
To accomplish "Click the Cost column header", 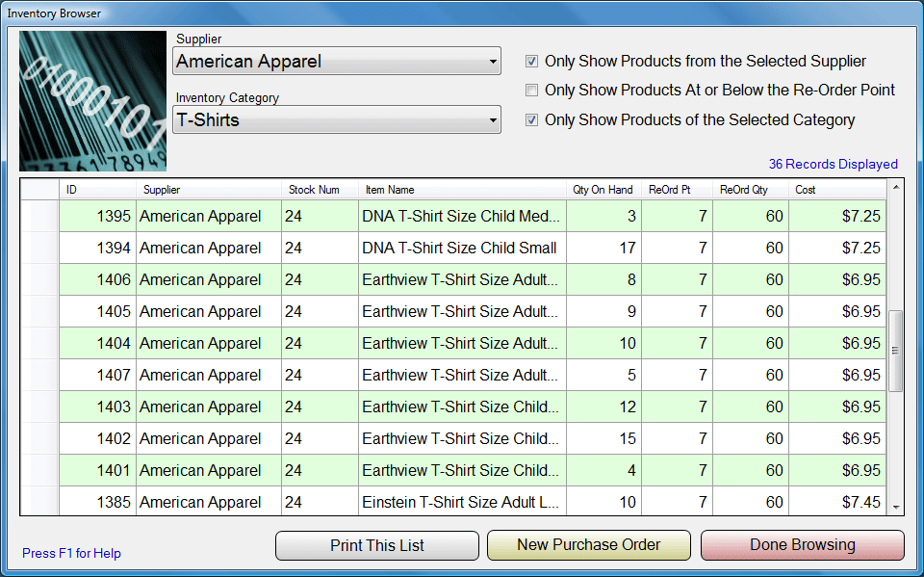I will click(835, 190).
